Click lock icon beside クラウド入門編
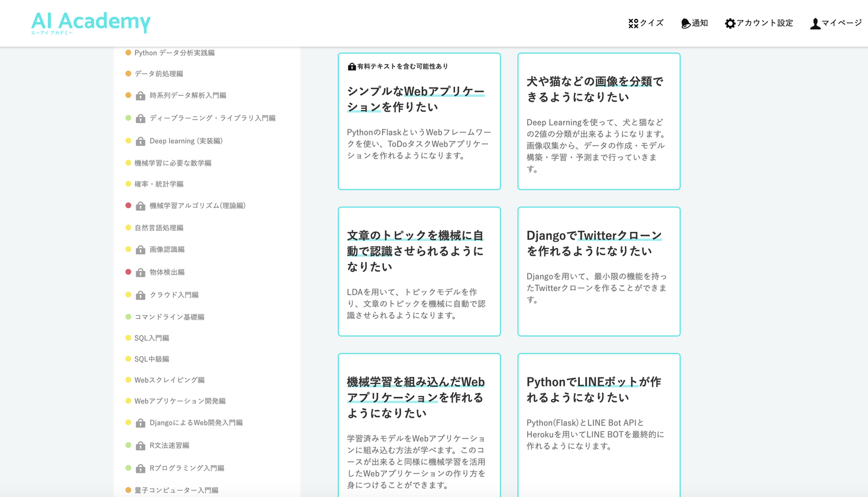 coord(140,295)
